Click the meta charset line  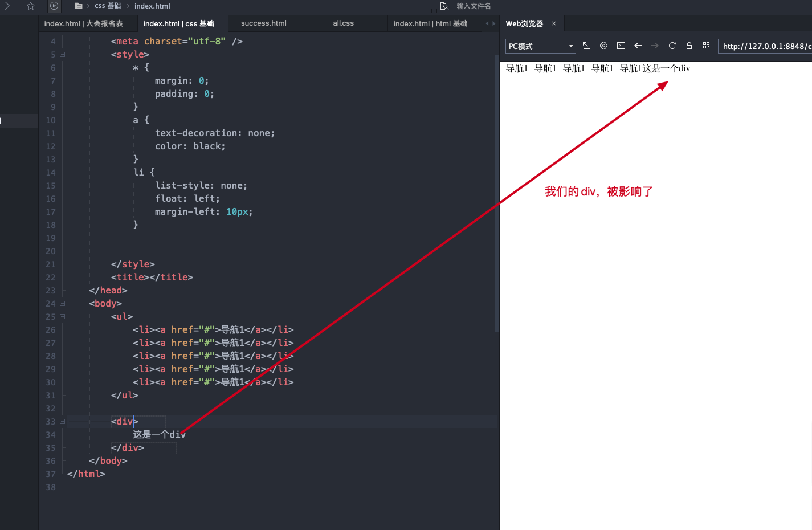point(177,42)
